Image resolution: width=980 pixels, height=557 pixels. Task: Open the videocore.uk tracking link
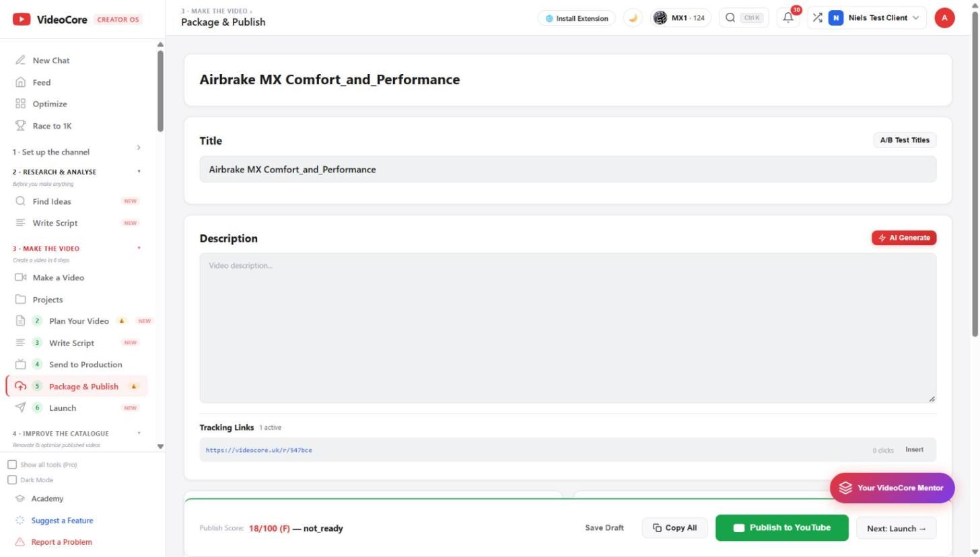(x=259, y=450)
